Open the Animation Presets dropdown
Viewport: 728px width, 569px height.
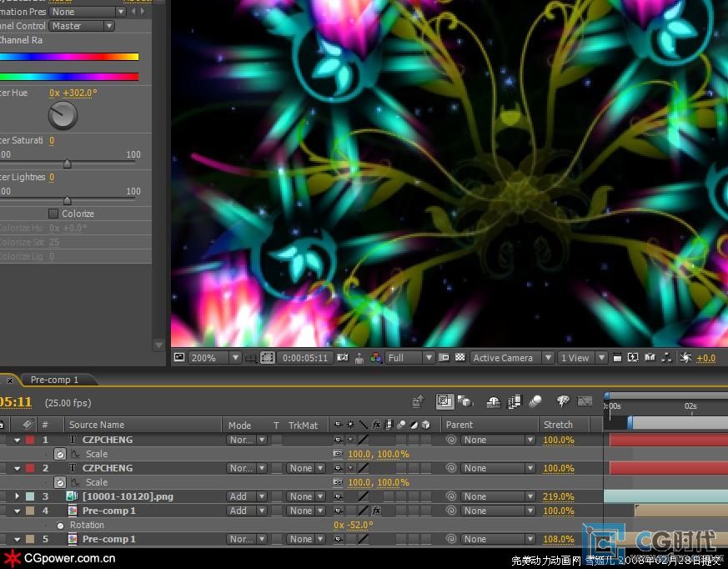tap(88, 12)
